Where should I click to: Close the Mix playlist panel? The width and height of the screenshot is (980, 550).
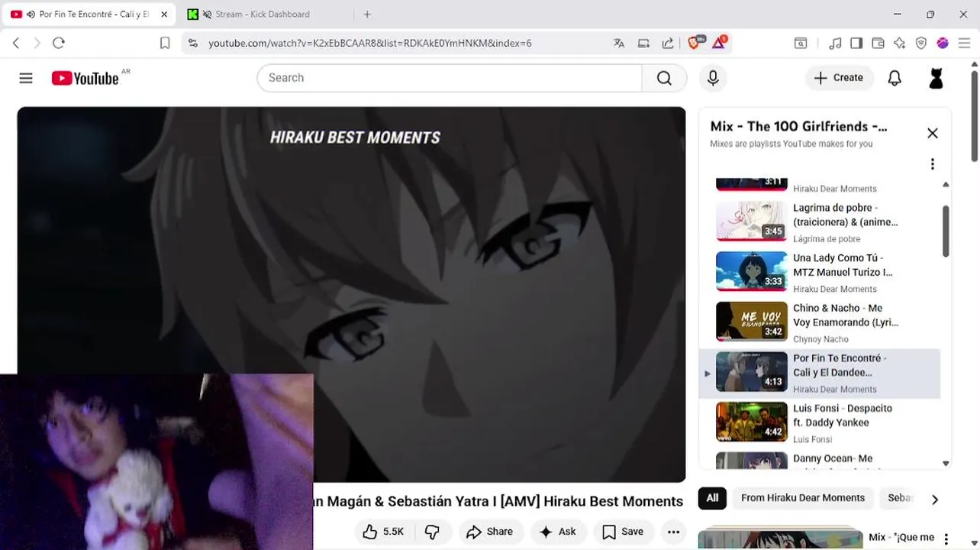[932, 133]
